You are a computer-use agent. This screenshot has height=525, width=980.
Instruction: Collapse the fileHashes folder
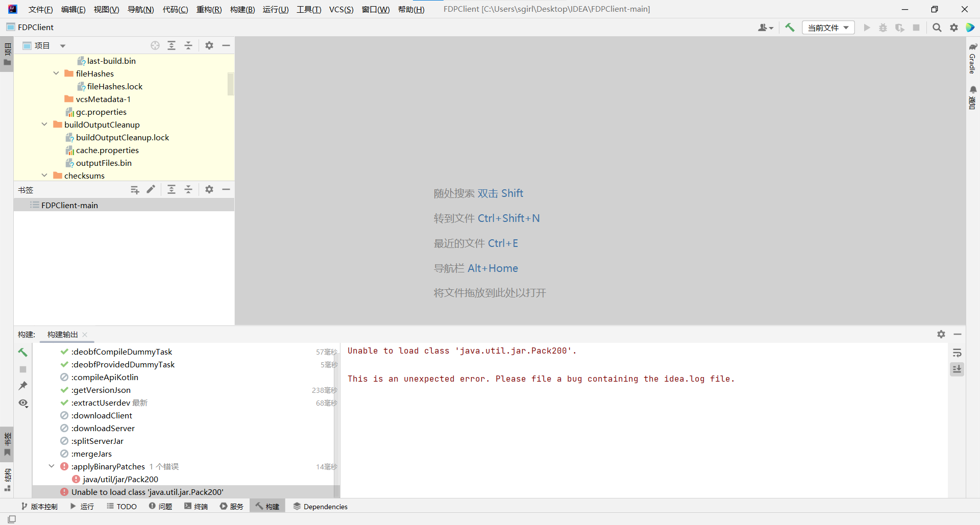(56, 73)
